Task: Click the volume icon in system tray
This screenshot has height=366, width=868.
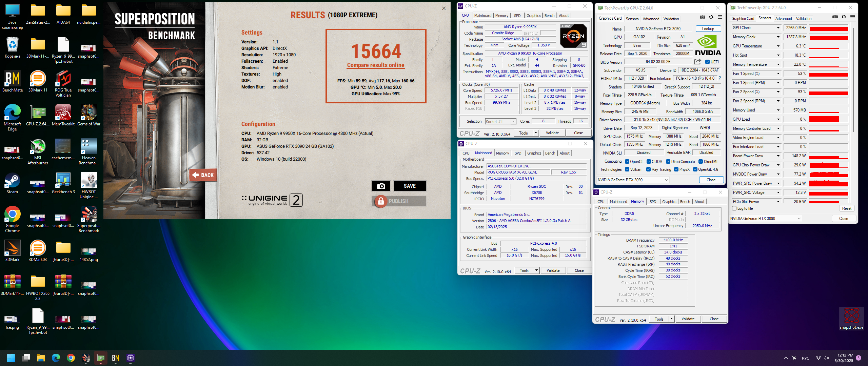Action: (x=826, y=358)
